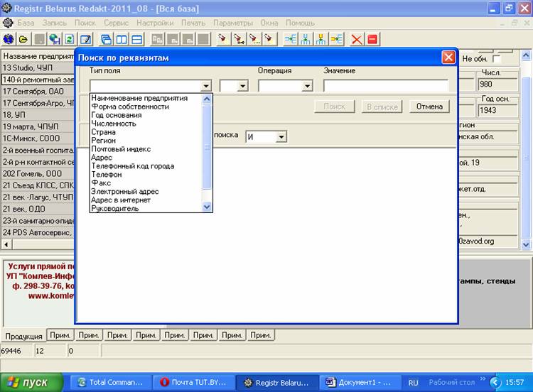
Task: Select Форма собственности from the list
Action: click(x=130, y=107)
